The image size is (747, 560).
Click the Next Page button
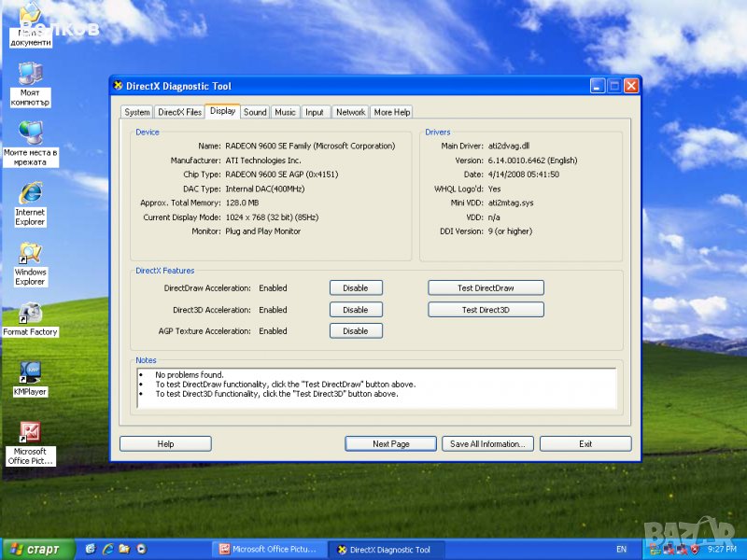click(390, 444)
